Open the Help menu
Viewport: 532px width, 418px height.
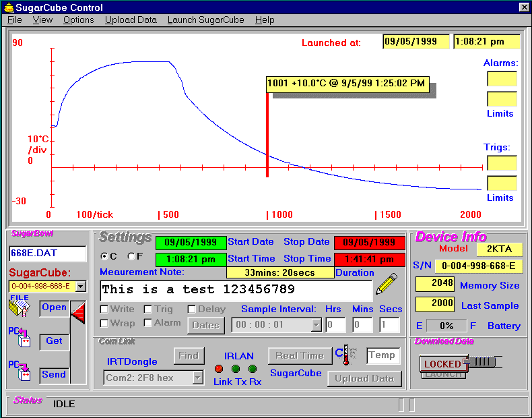pos(265,20)
